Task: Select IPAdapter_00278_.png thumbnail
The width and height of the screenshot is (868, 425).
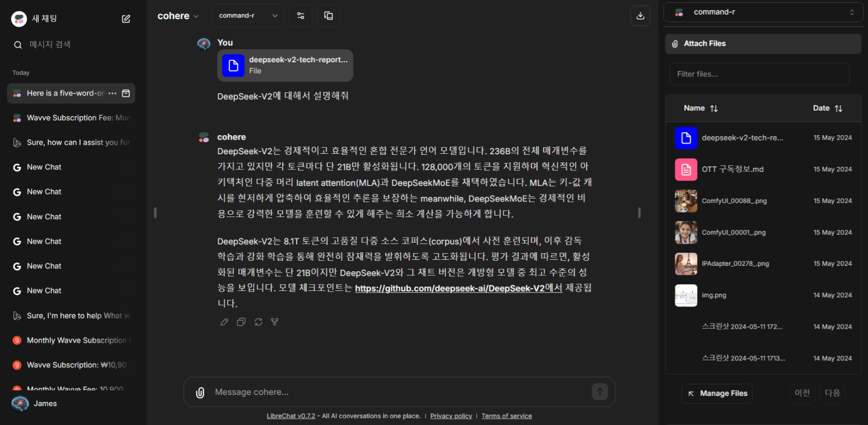Action: coord(686,264)
